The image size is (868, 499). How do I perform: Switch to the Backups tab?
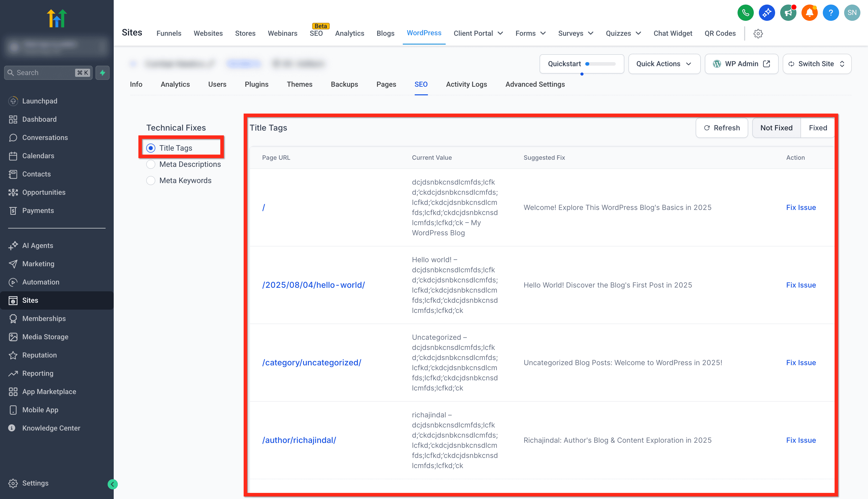click(x=344, y=84)
